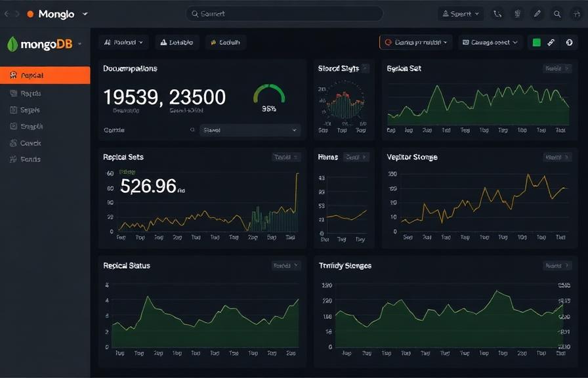Open the Stored dropdown in the Documentations panel
588x378 pixels.
[x=249, y=130]
